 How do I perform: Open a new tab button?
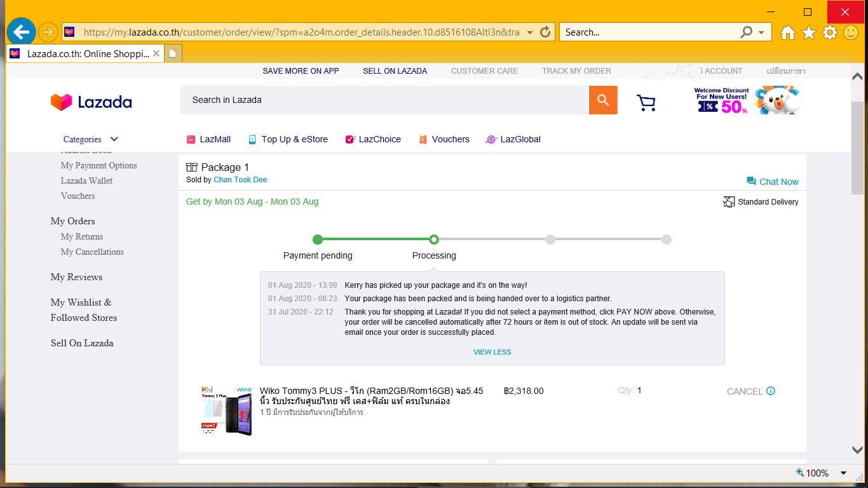click(x=173, y=53)
